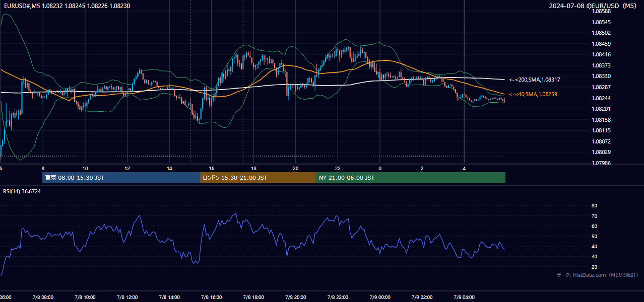644x302 pixels.
Task: Click RSI scale level 70
Action: 594,216
